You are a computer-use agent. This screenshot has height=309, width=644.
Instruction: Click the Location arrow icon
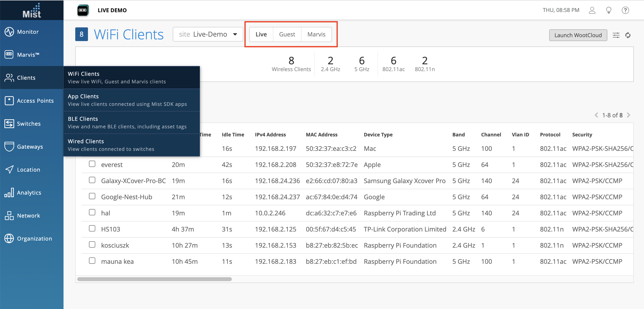tap(9, 170)
